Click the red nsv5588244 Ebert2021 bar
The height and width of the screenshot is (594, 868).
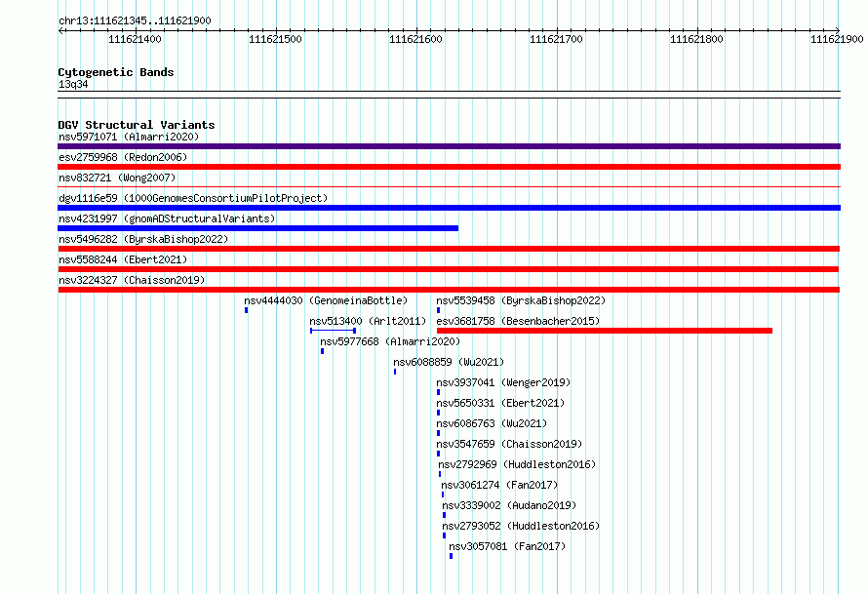pyautogui.click(x=449, y=269)
